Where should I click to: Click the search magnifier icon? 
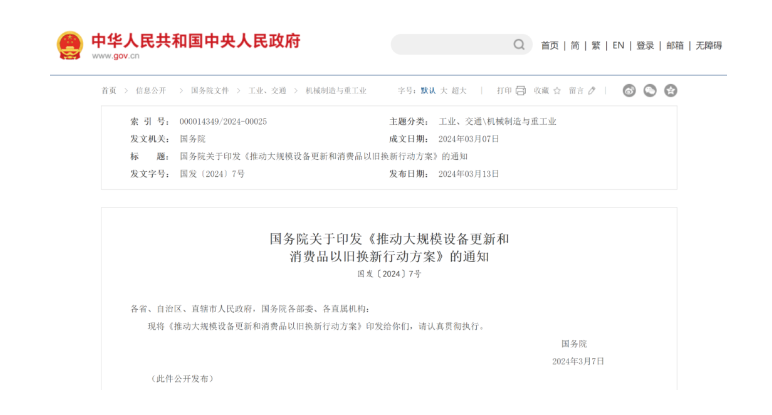(519, 45)
